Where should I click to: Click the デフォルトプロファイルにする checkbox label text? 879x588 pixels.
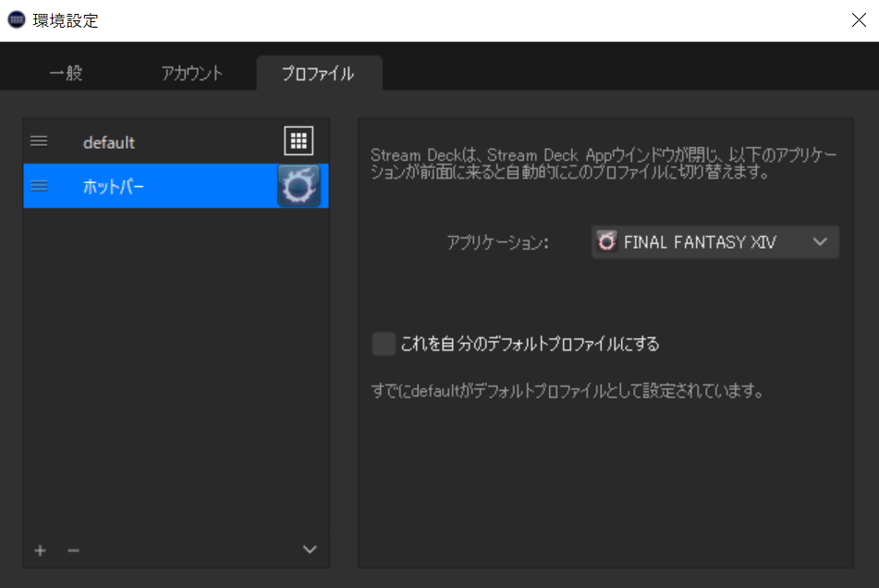click(x=530, y=345)
